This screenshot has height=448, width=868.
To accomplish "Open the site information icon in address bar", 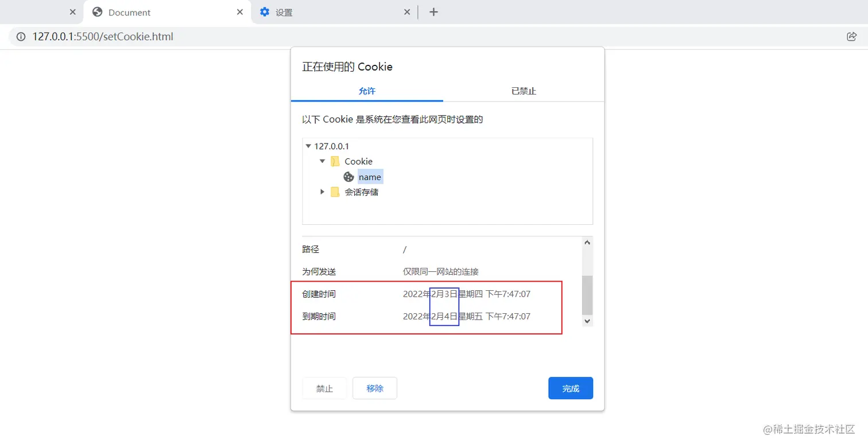I will [x=21, y=36].
